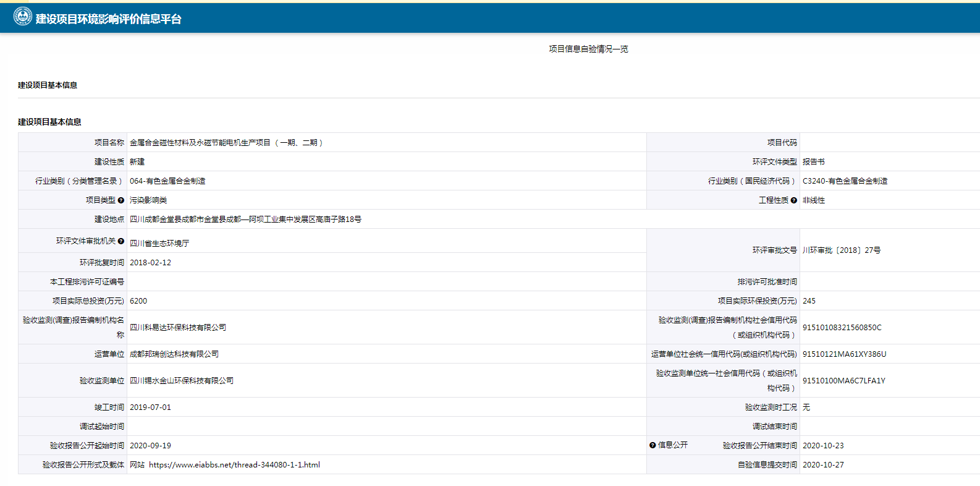Click environmental investment value 245

[x=809, y=301]
